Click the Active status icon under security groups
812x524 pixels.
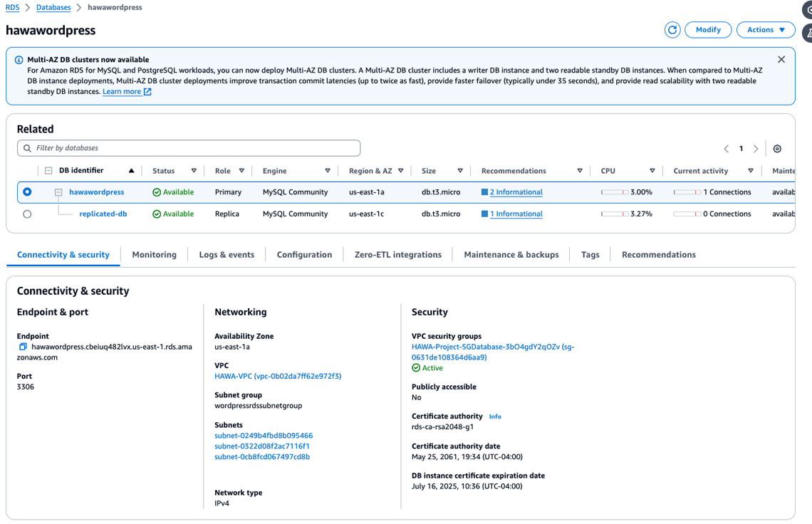[x=416, y=367]
